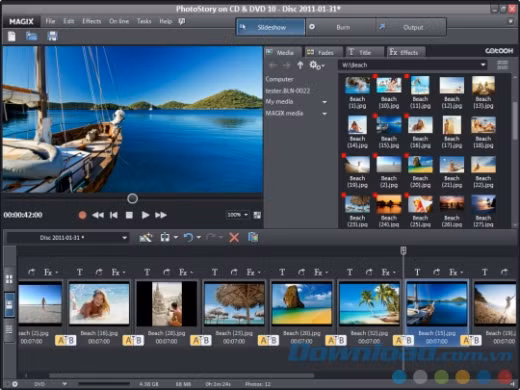The image size is (520, 390).
Task: Expand the My media section
Action: [x=324, y=102]
